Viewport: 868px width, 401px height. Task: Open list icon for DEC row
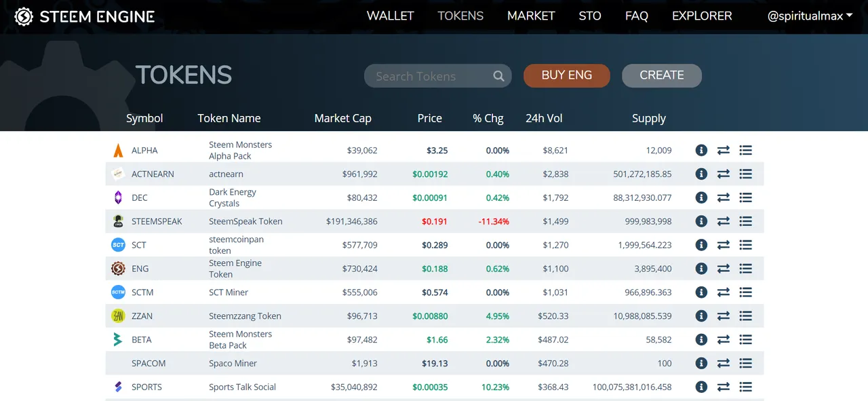746,198
